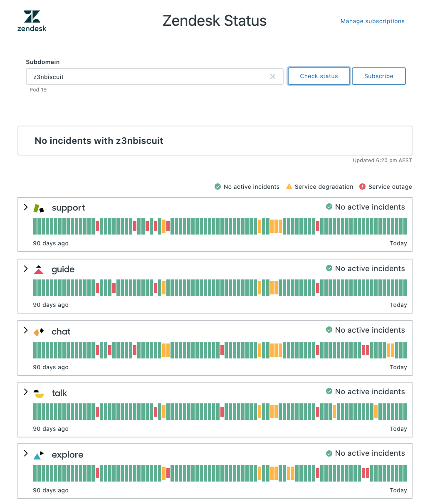Image resolution: width=430 pixels, height=504 pixels.
Task: Click the first red bar in explore timeline
Action: tap(97, 473)
